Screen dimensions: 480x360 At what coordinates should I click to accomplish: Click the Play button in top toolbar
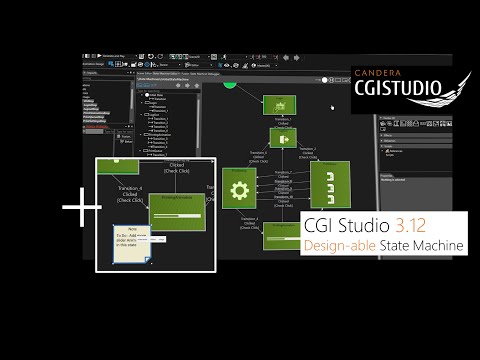[x=99, y=56]
